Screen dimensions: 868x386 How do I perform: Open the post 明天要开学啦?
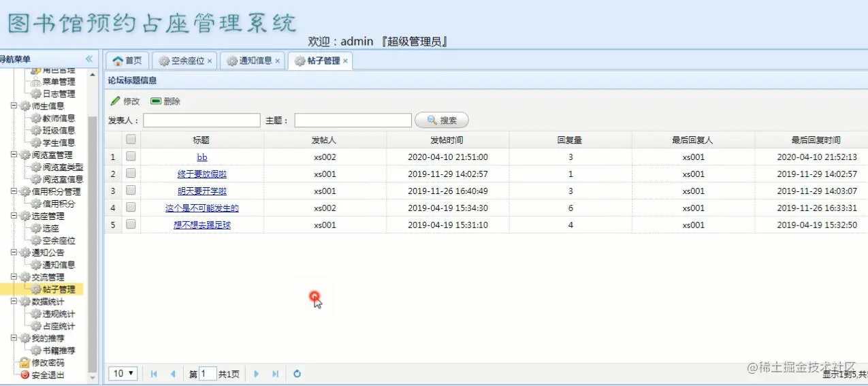(202, 191)
